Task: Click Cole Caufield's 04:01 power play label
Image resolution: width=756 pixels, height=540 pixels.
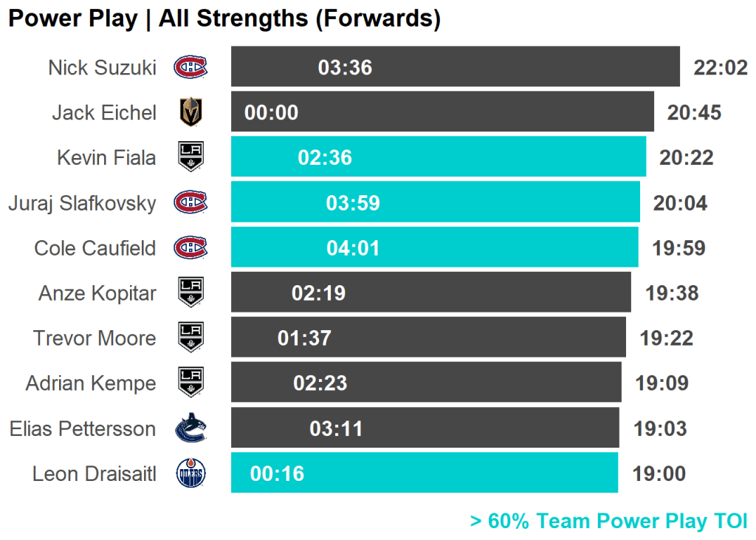Action: [x=353, y=247]
